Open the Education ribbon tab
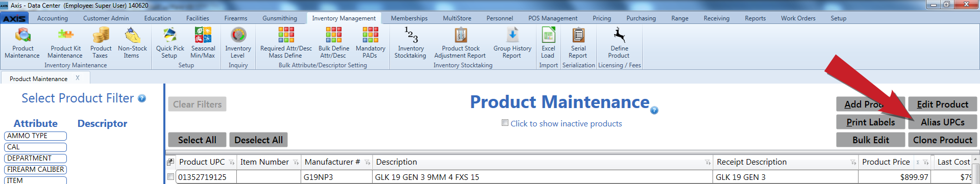This screenshot has width=980, height=184. point(158,18)
